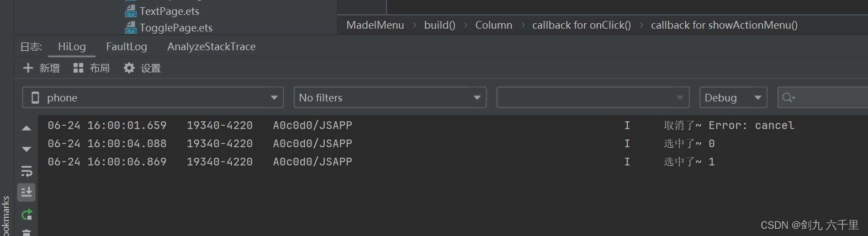The image size is (868, 236).
Task: Click the phone device icon
Action: [35, 98]
